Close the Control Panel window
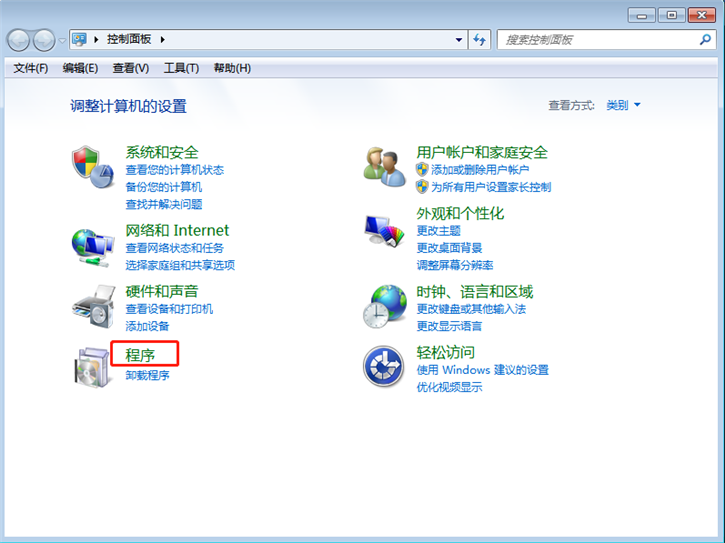Screen dimensions: 725x543 click(701, 15)
